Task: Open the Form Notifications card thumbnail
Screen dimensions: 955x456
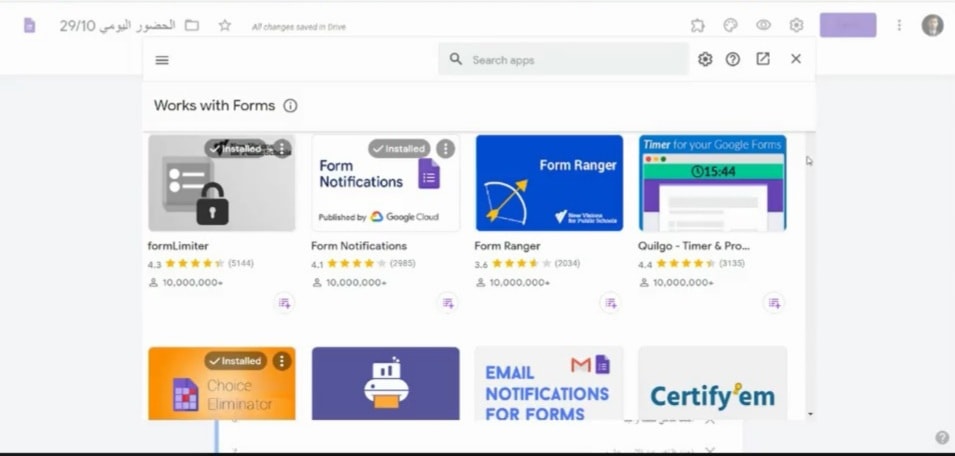Action: (x=386, y=183)
